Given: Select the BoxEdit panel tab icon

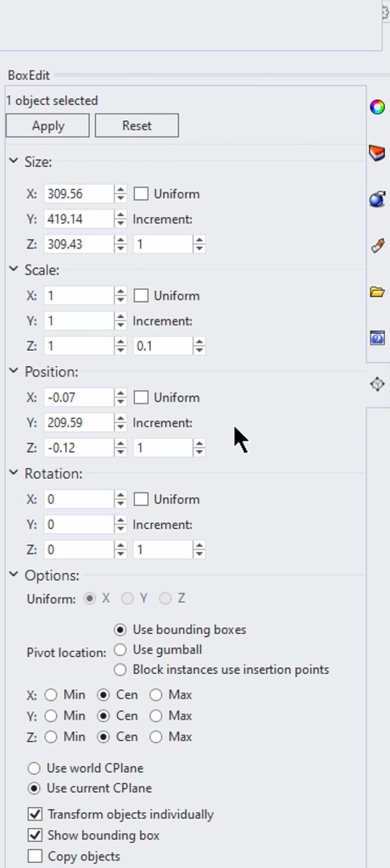Looking at the screenshot, I should coord(377,384).
